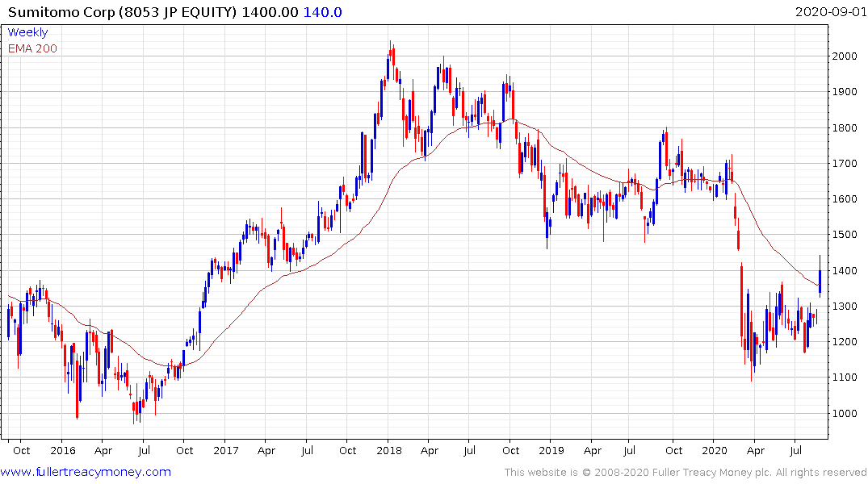Click the date 2020-09-01 in the header
Screen dimensions: 868x484
[x=830, y=11]
